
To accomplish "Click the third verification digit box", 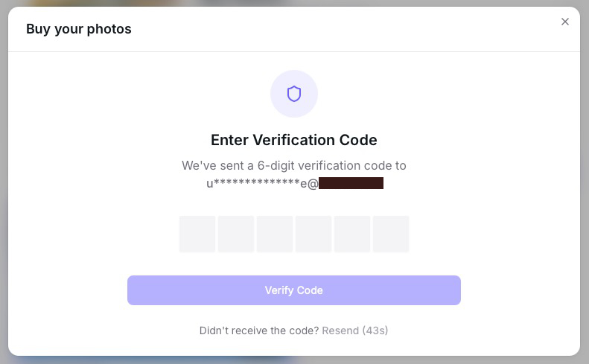I will click(x=275, y=234).
